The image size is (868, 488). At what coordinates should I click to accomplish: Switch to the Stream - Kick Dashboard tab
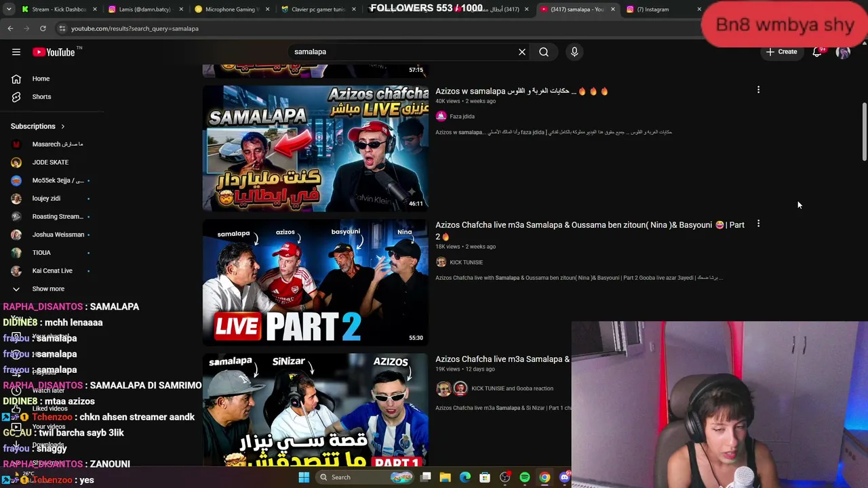pyautogui.click(x=58, y=9)
